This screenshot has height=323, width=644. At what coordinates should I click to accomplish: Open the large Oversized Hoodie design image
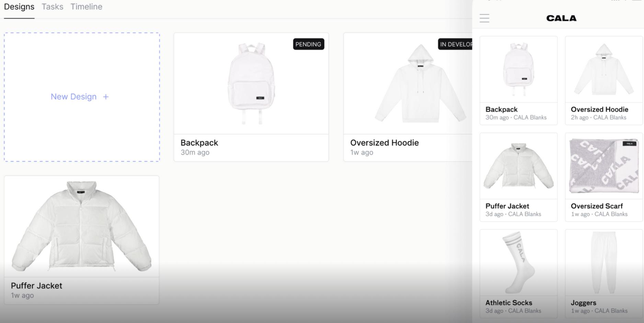coord(408,83)
